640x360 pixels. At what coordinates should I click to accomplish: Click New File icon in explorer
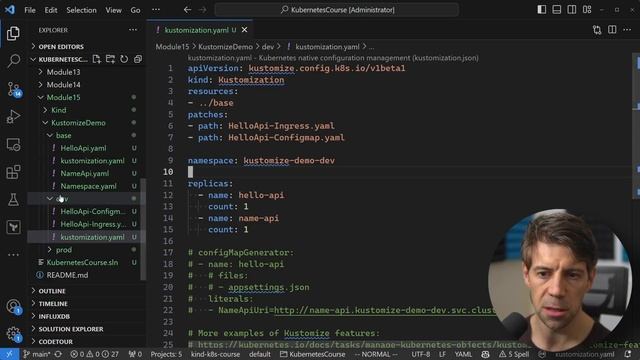96,59
